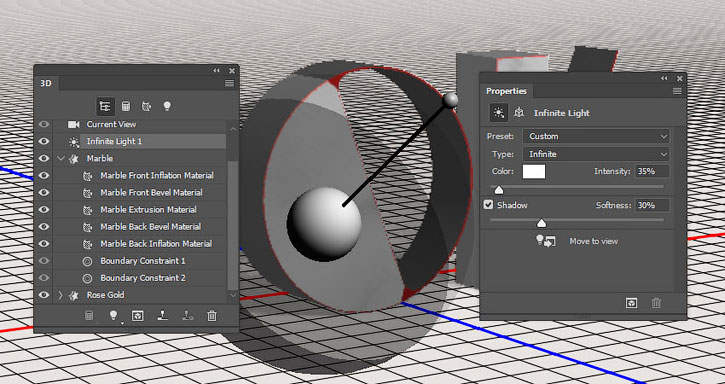Viewport: 725px width, 384px height.
Task: Filter by Materials in 3D panel
Action: coord(146,106)
